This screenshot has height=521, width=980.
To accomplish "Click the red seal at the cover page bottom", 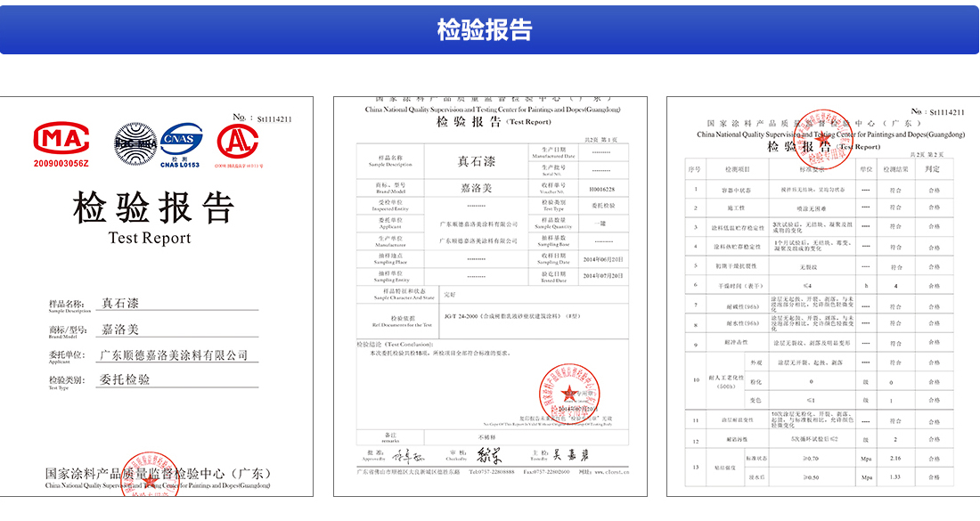I will point(150,475).
